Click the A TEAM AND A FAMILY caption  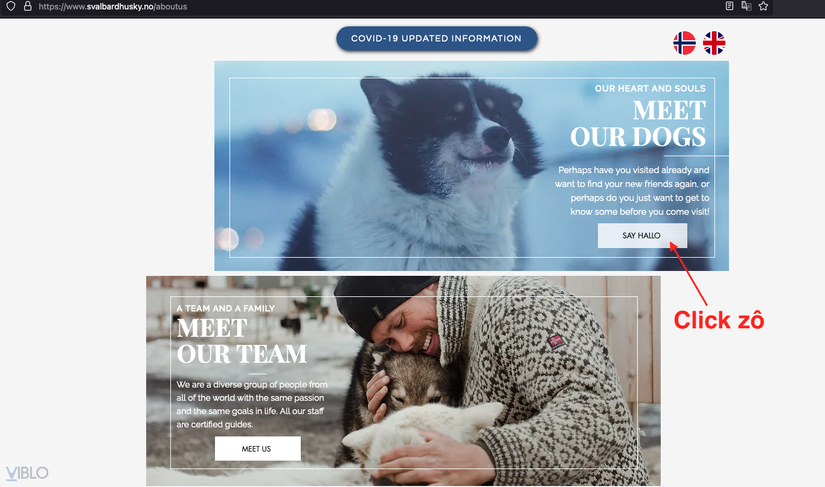point(226,308)
